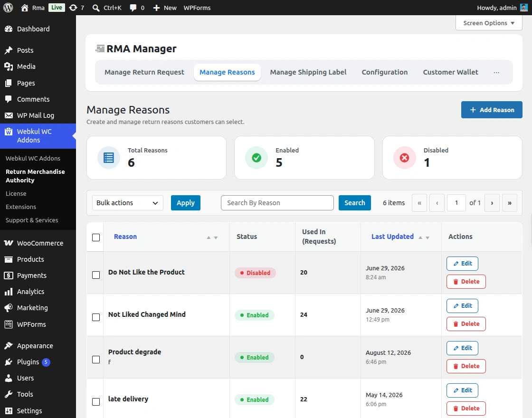Click the Media icon in sidebar
This screenshot has width=532, height=418.
9,66
